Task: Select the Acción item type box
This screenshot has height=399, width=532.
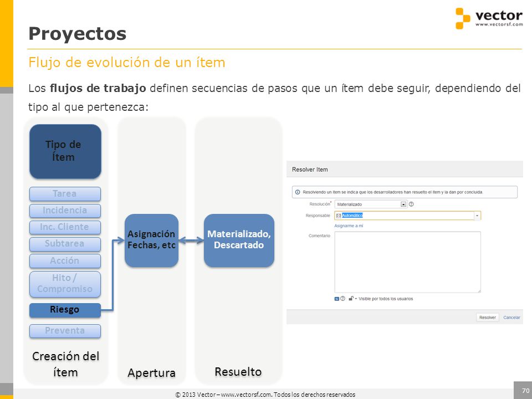Action: (65, 261)
